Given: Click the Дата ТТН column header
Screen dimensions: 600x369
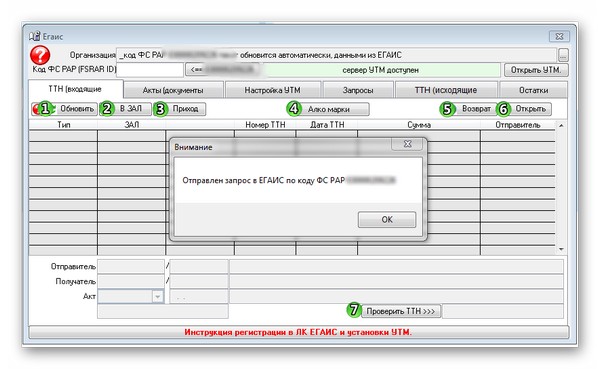Looking at the screenshot, I should coord(327,125).
